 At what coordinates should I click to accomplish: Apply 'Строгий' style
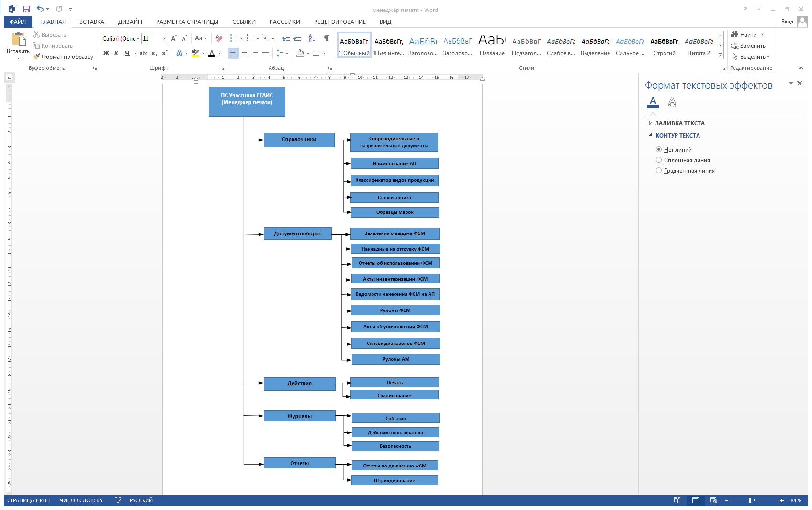[x=665, y=46]
